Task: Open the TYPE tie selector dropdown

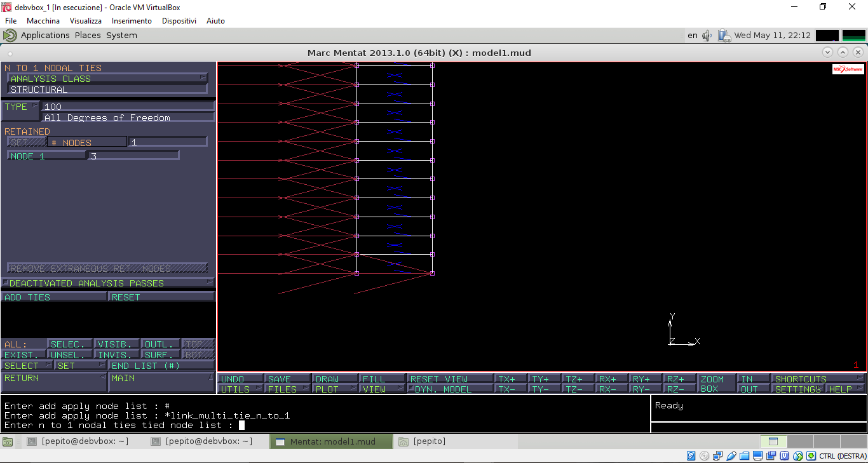Action: pyautogui.click(x=20, y=107)
